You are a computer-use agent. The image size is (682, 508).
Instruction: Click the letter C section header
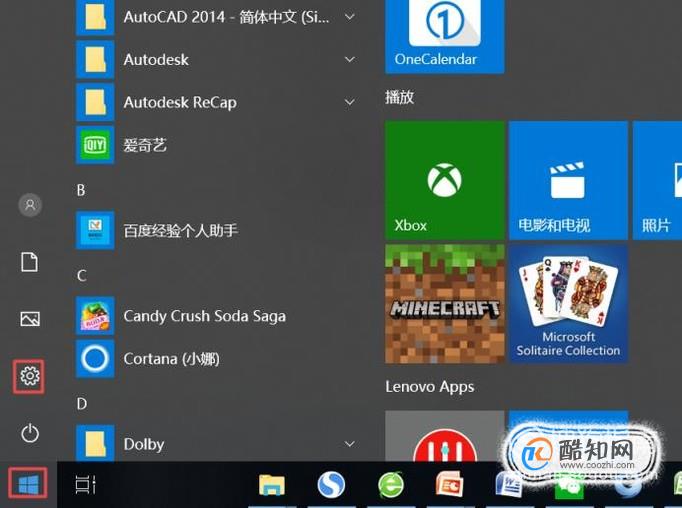81,275
